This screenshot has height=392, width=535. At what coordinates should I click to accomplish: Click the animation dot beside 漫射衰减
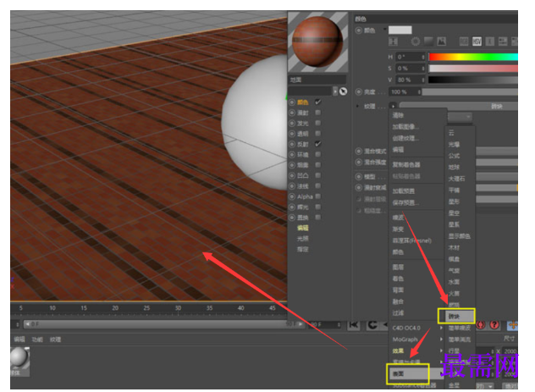point(359,187)
